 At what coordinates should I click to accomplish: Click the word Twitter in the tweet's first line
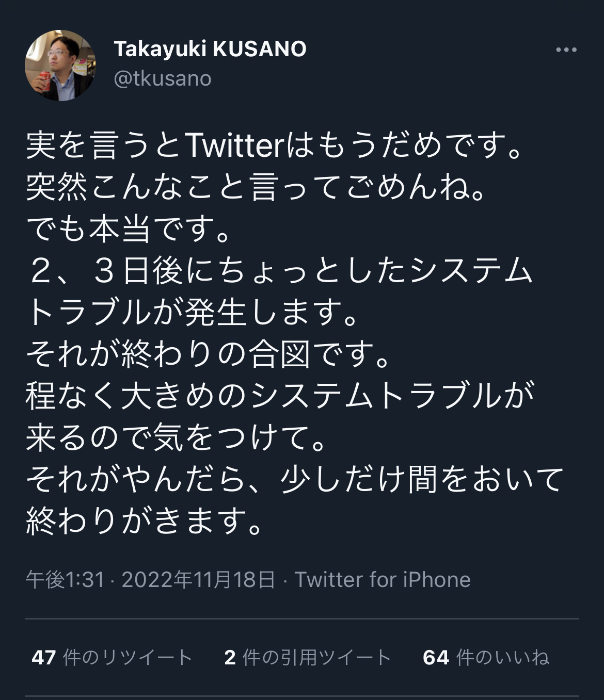click(235, 146)
